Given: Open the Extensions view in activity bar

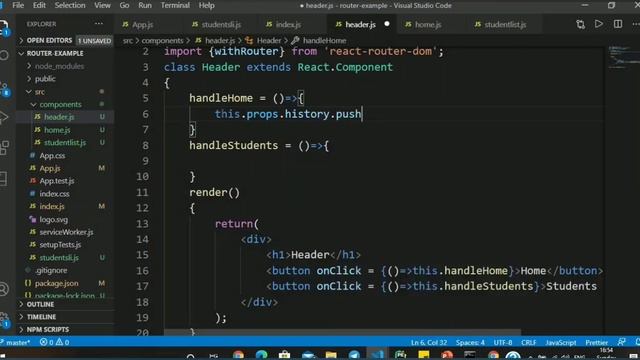Looking at the screenshot, I should [4, 148].
